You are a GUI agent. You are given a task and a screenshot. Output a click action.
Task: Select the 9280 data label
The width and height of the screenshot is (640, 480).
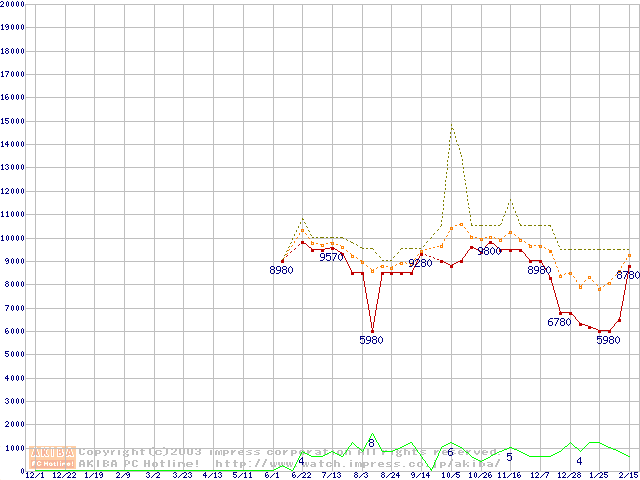(x=420, y=263)
